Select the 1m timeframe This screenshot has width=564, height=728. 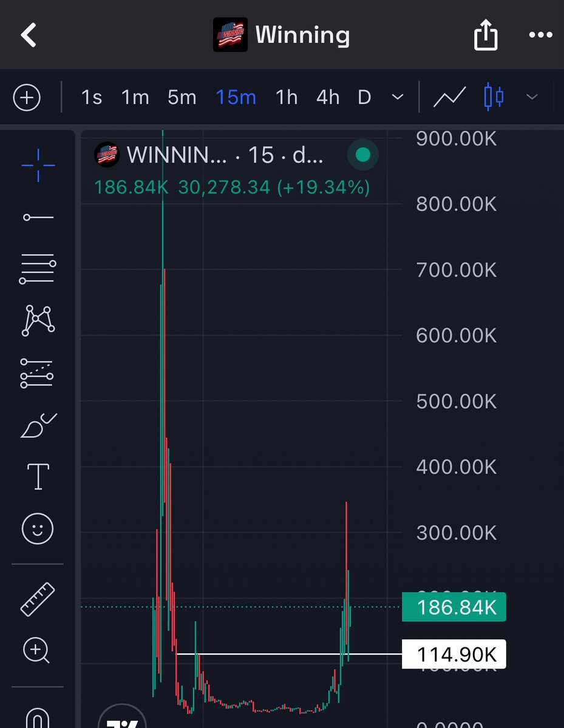[x=135, y=97]
